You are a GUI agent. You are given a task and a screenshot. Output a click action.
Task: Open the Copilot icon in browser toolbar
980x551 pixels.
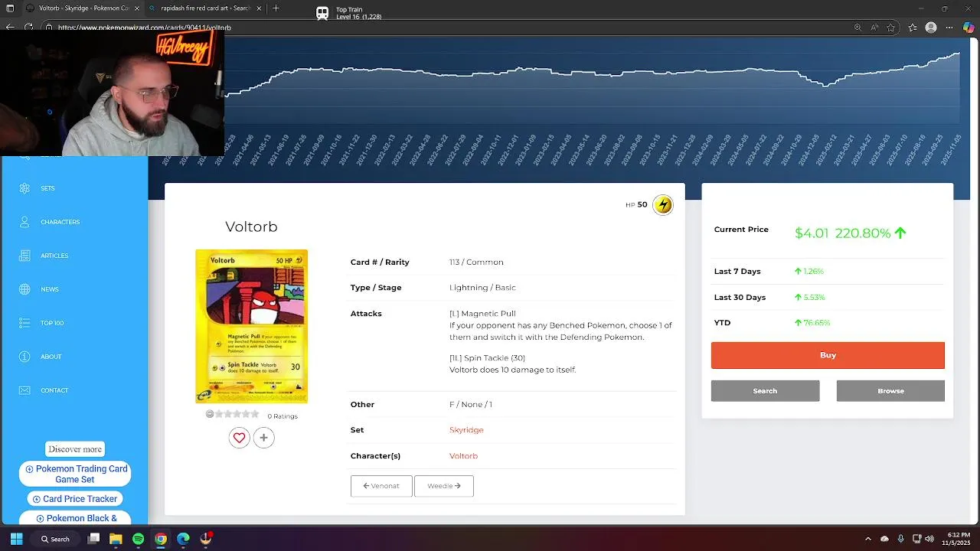tap(969, 28)
